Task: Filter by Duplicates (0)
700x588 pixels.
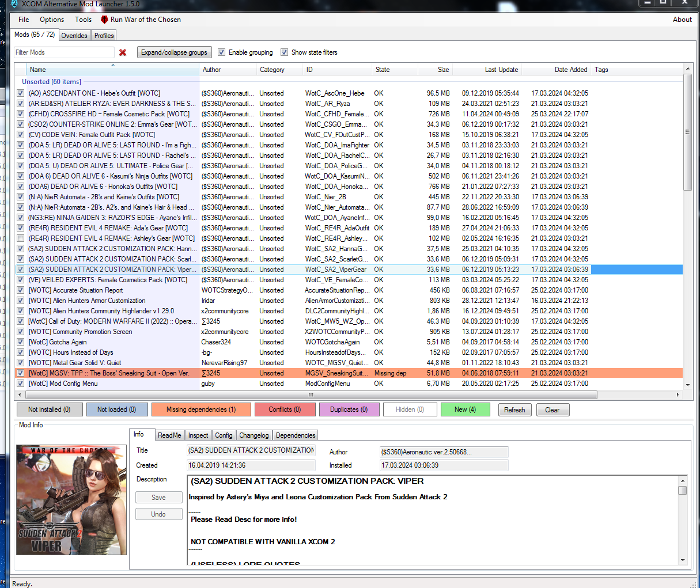Action: point(349,409)
